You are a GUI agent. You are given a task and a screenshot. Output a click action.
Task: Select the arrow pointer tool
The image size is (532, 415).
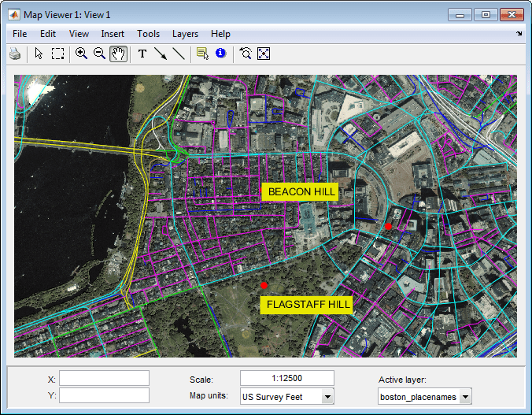39,54
